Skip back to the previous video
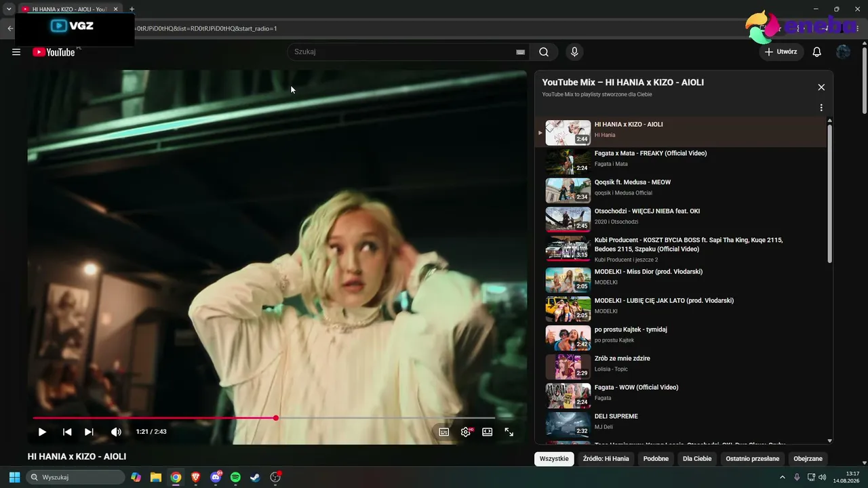 (67, 432)
